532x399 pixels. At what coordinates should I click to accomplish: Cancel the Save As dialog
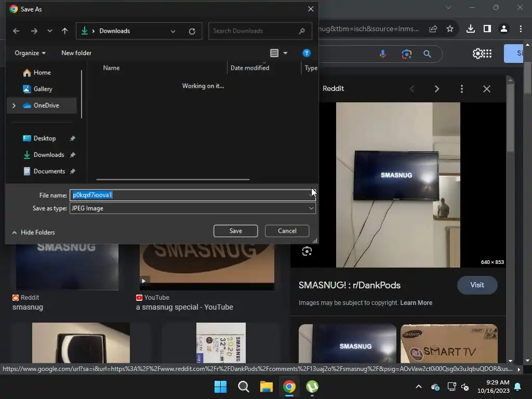point(287,231)
